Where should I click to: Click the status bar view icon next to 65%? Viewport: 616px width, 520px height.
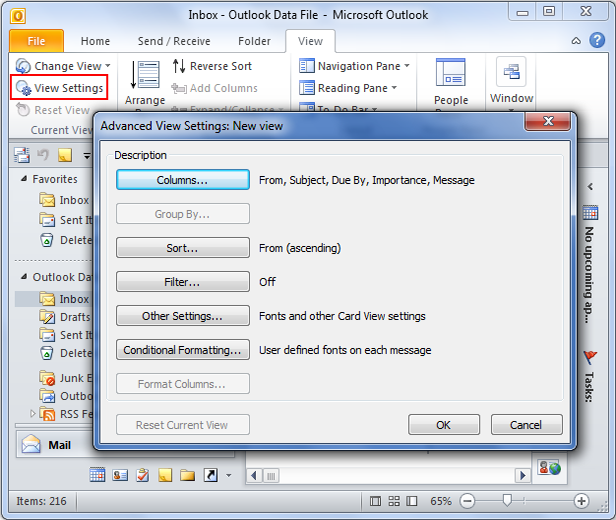(x=412, y=501)
